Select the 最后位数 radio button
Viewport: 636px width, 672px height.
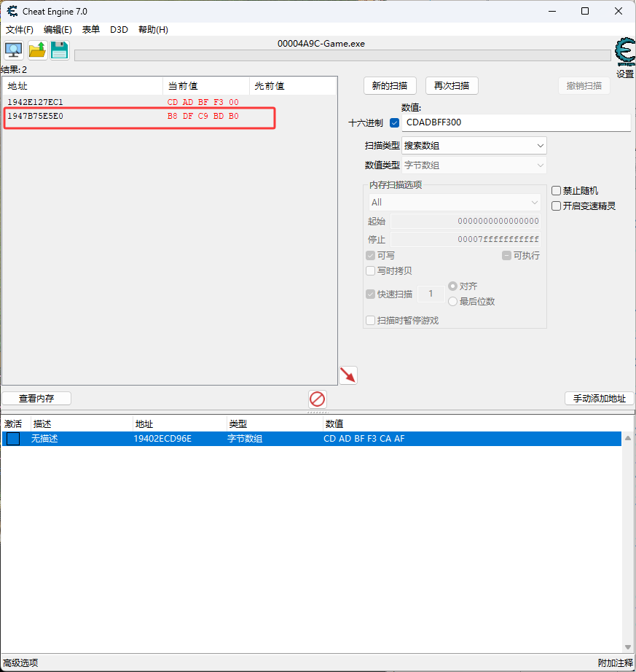[x=452, y=302]
